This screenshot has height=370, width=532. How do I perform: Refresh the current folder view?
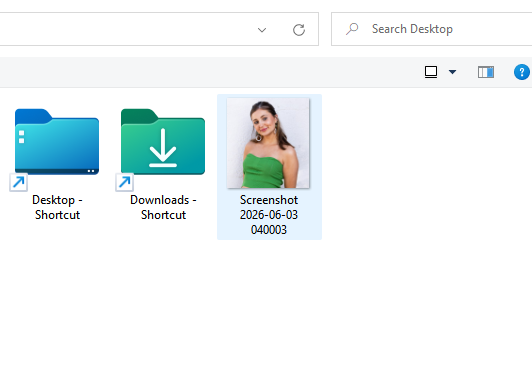click(x=299, y=30)
